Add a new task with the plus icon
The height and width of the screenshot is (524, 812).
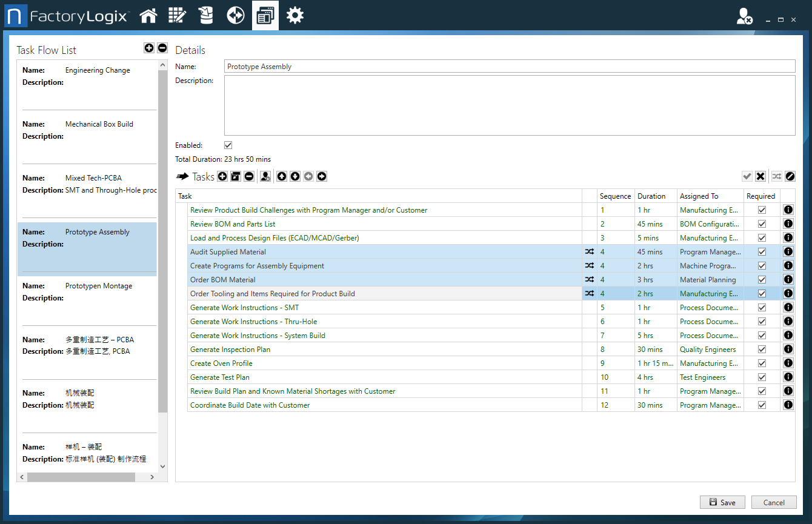click(x=222, y=176)
